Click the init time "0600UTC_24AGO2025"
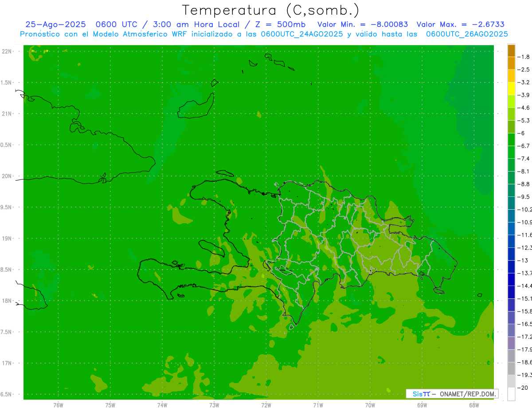This screenshot has height=411, width=532. [x=302, y=34]
